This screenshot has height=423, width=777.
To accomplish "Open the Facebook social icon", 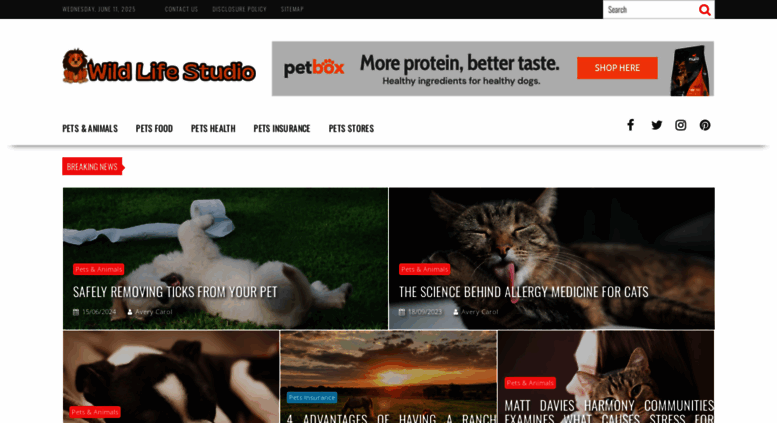I will point(630,125).
